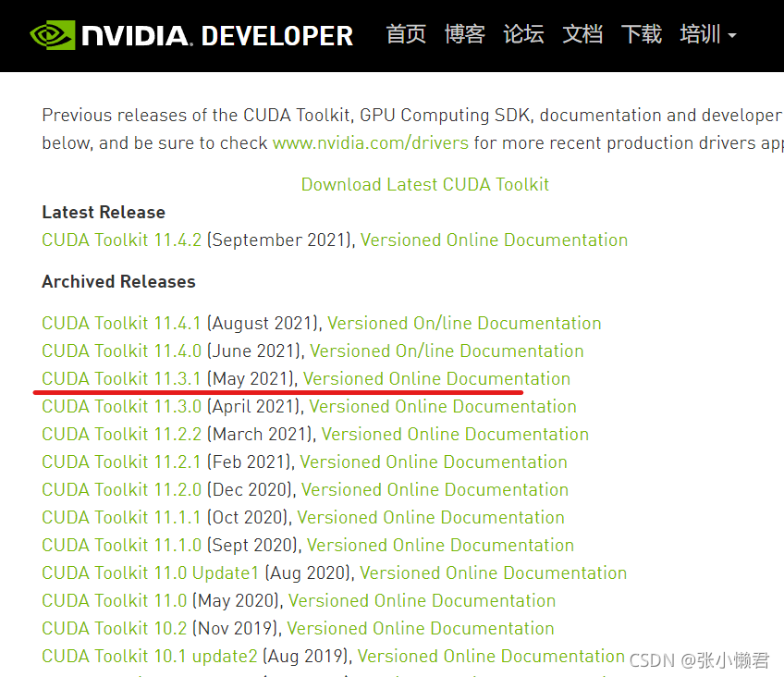Open 11.0 Update1 Versioned Online Documentation
Image resolution: width=784 pixels, height=677 pixels.
point(494,573)
